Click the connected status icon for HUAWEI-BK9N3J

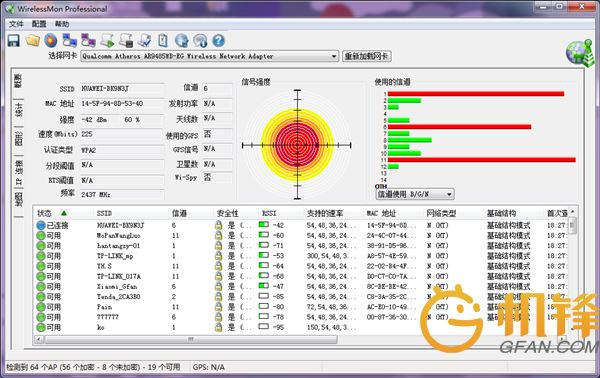click(x=41, y=225)
